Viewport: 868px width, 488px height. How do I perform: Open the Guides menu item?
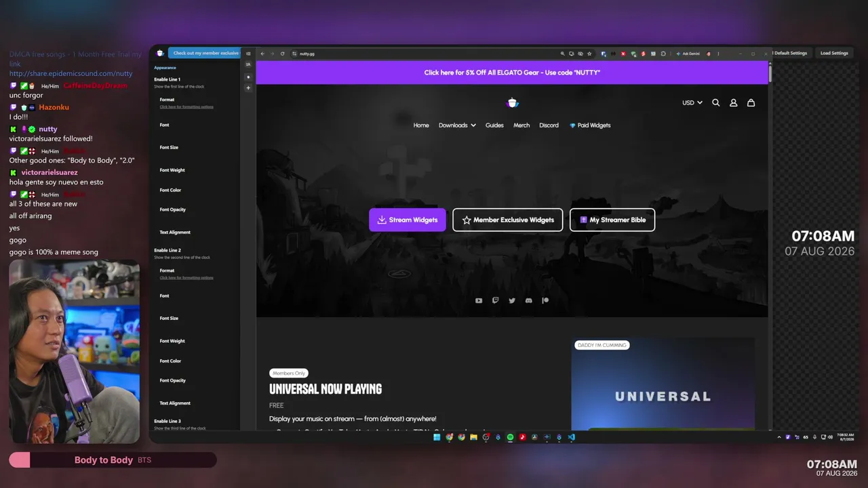494,125
